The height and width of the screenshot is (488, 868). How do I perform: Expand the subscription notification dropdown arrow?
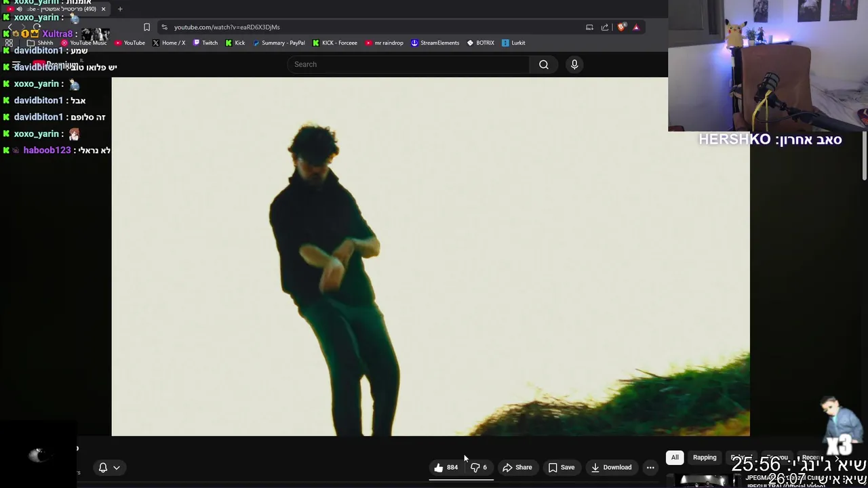coord(117,467)
